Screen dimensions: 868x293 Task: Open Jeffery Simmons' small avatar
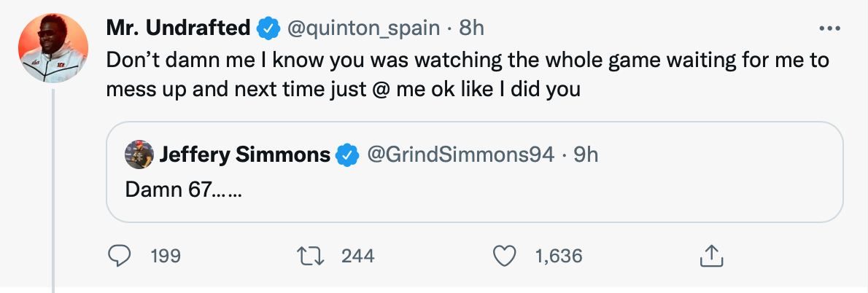[137, 155]
